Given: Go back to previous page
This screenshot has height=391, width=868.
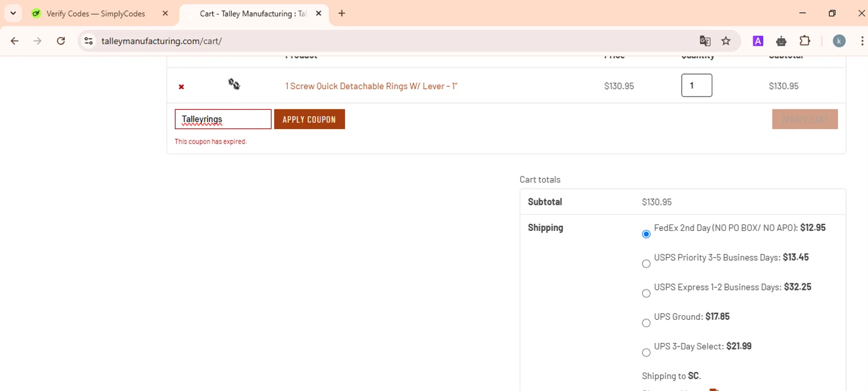Looking at the screenshot, I should pyautogui.click(x=15, y=40).
